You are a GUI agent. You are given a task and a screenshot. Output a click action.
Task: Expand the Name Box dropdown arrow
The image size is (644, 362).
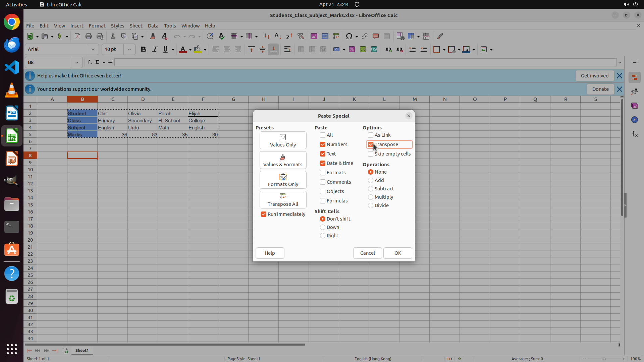pyautogui.click(x=77, y=62)
